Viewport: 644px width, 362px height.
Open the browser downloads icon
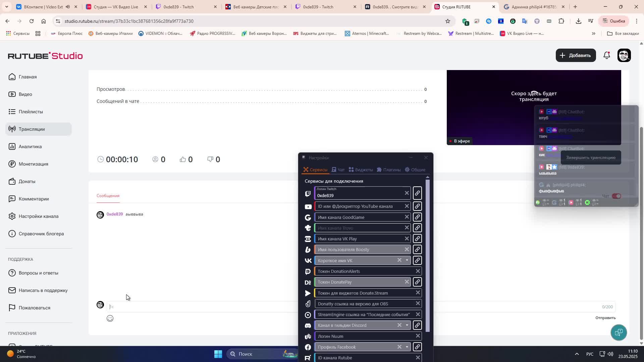click(579, 21)
